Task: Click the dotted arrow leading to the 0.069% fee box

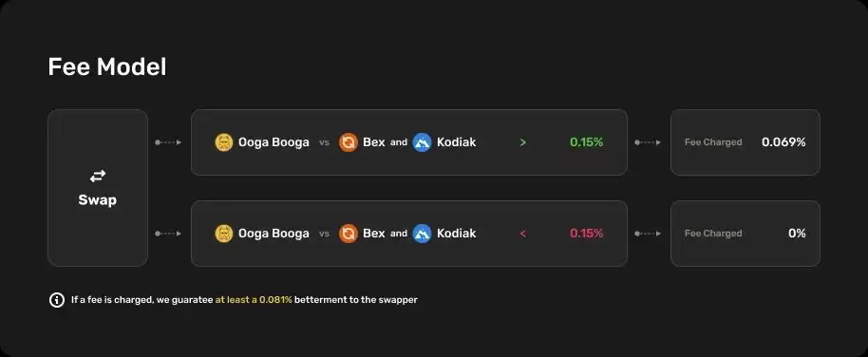Action: pos(648,142)
